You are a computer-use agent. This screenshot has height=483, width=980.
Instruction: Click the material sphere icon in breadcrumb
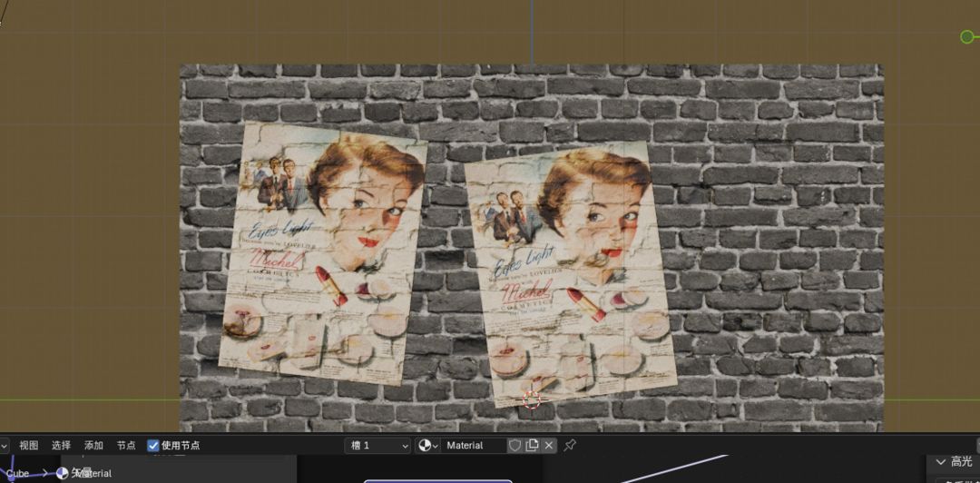pyautogui.click(x=62, y=473)
